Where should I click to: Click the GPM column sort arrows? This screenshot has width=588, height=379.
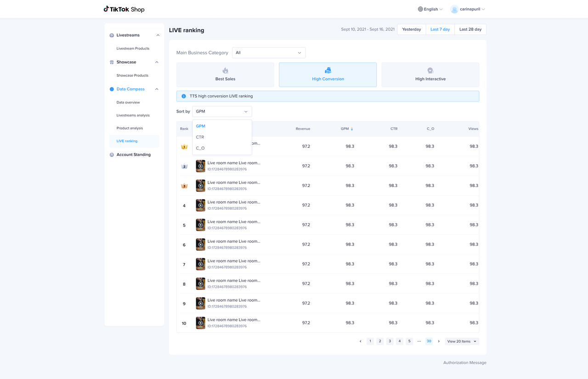(x=352, y=129)
